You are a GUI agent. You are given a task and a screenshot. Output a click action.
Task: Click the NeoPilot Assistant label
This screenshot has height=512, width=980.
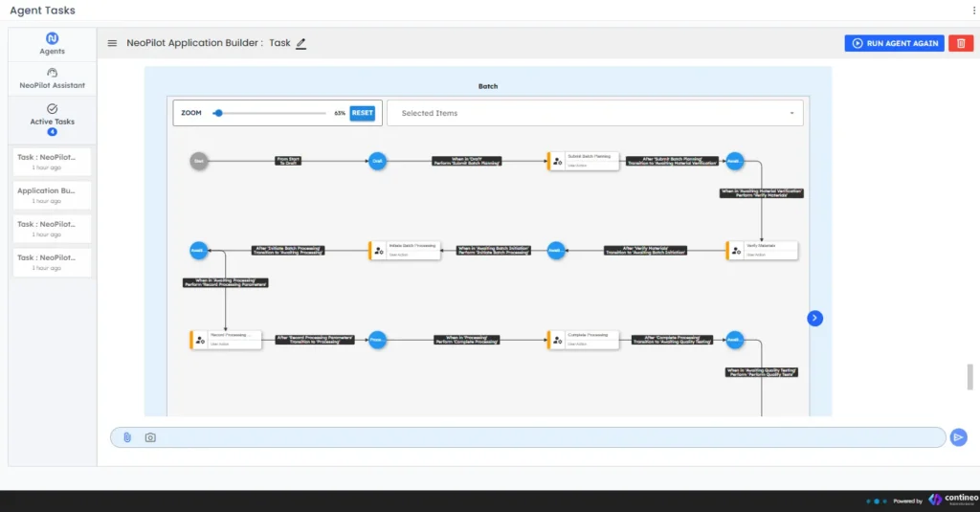(52, 85)
